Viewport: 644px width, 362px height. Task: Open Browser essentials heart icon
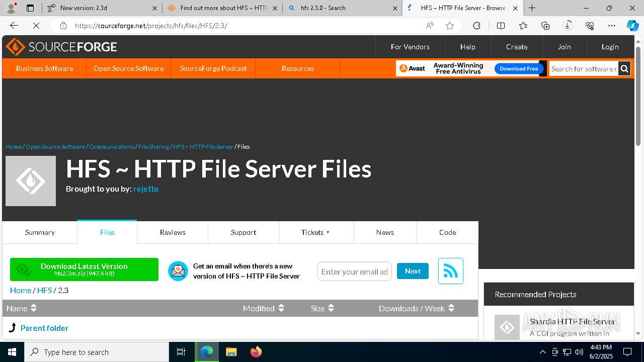coord(590,26)
